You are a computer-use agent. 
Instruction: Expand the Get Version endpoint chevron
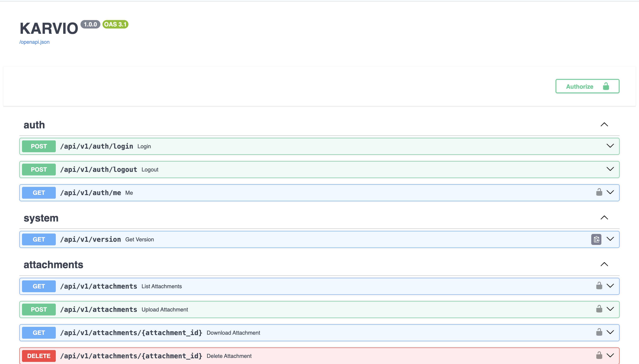(610, 239)
